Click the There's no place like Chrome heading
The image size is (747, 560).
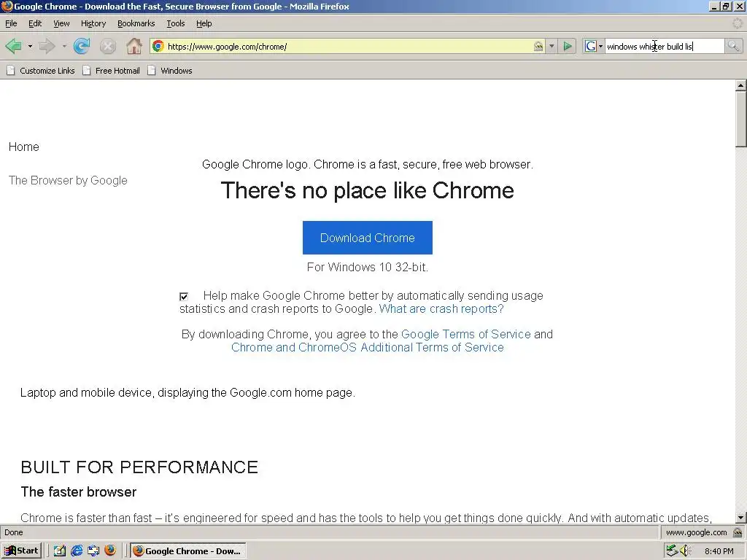(368, 190)
